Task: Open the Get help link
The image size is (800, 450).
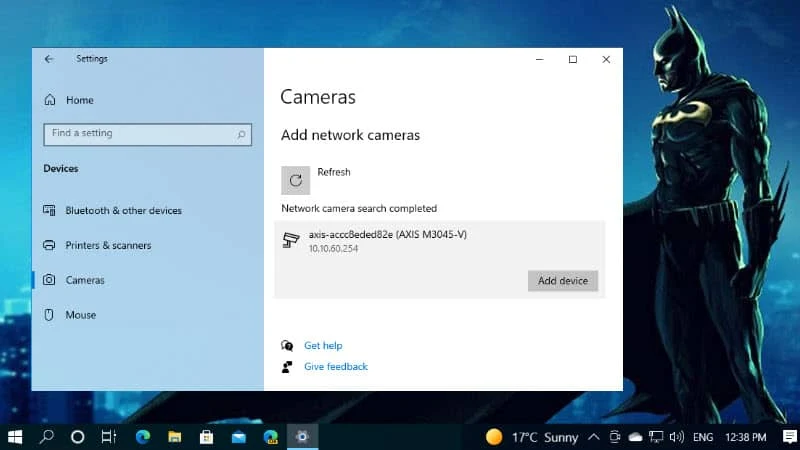Action: 323,345
